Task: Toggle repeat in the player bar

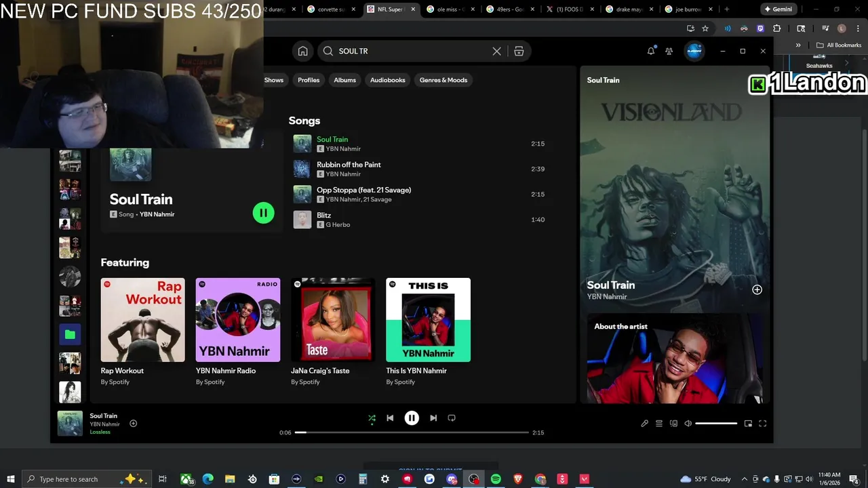Action: (452, 418)
